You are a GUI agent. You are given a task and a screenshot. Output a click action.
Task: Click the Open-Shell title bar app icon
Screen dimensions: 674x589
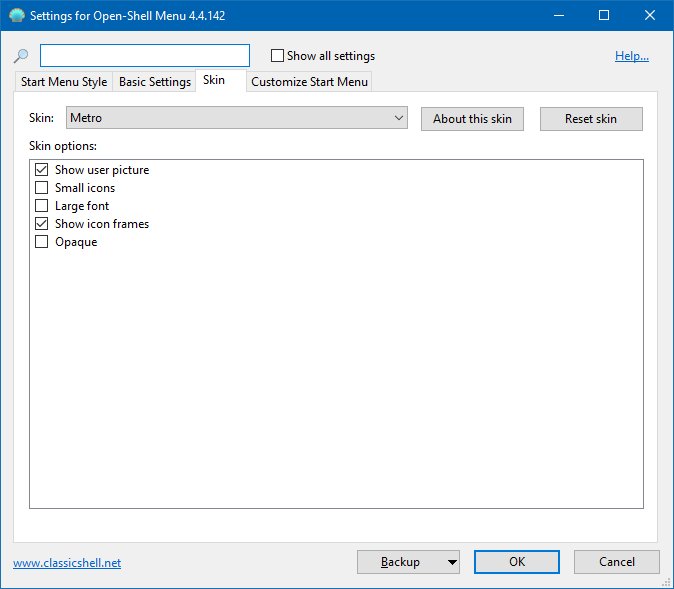tap(16, 16)
